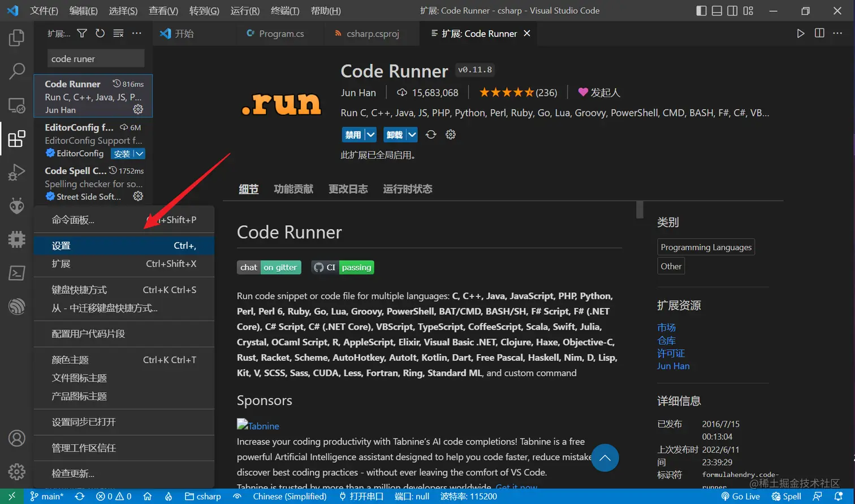
Task: Click the scroll-to-top round button
Action: click(x=605, y=458)
